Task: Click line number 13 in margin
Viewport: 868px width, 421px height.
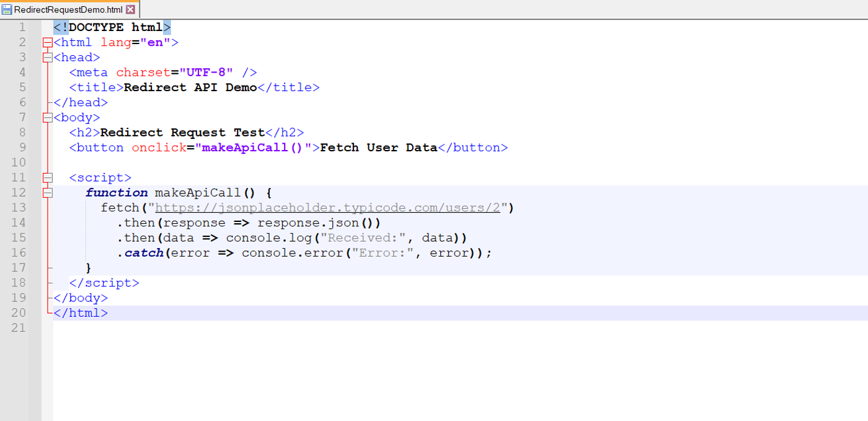Action: pos(19,208)
